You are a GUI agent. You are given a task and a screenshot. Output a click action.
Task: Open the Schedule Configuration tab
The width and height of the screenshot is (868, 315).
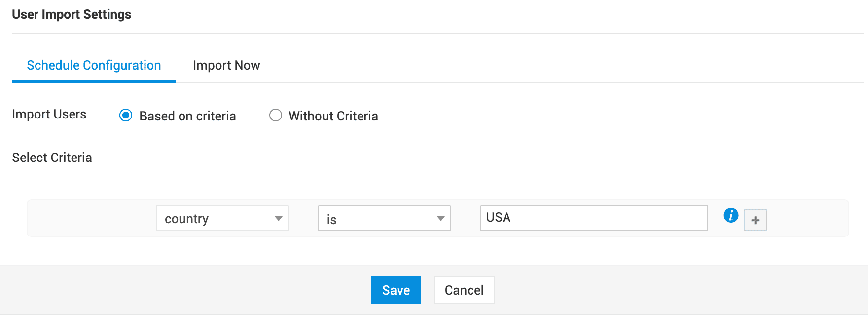(94, 65)
